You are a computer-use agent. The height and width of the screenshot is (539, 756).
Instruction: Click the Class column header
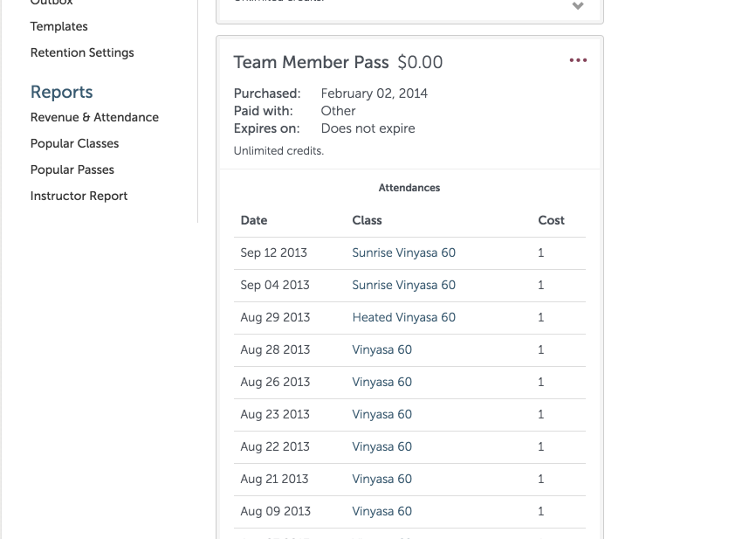click(367, 220)
